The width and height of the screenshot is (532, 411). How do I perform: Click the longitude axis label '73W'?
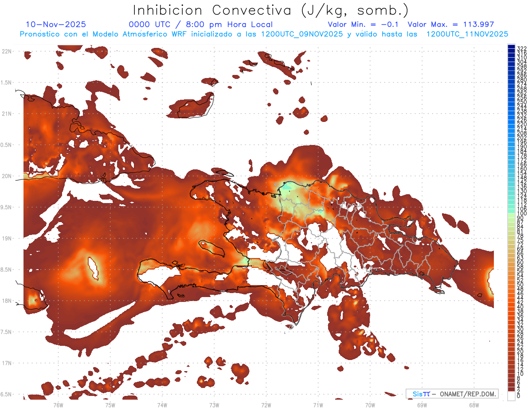click(214, 405)
